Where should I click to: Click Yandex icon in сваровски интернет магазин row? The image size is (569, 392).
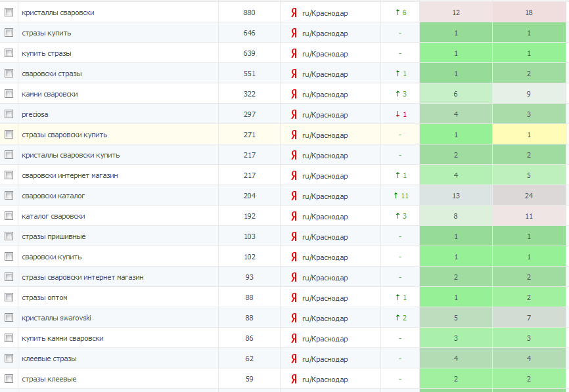coord(294,175)
